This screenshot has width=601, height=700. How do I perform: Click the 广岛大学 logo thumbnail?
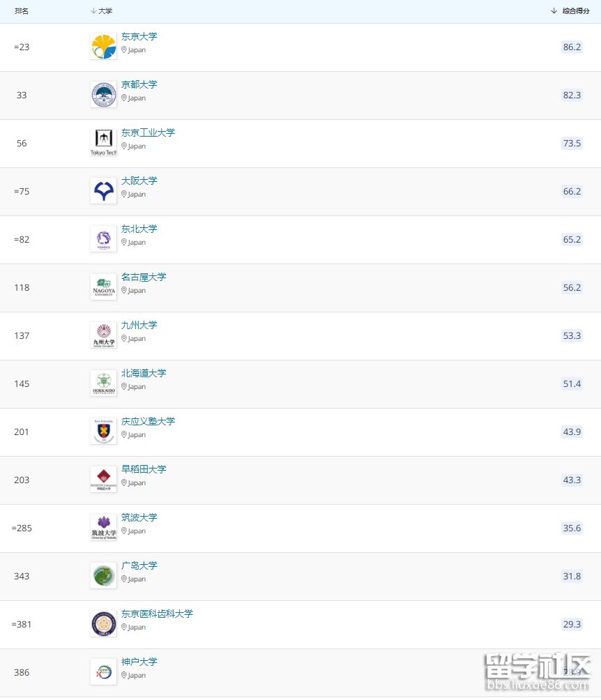point(104,576)
